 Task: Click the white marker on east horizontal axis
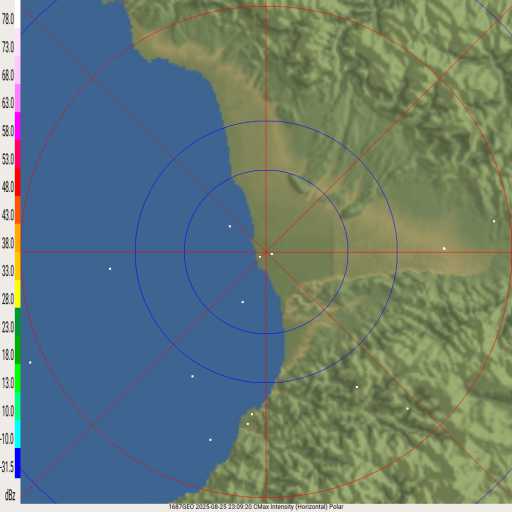pyautogui.click(x=444, y=248)
